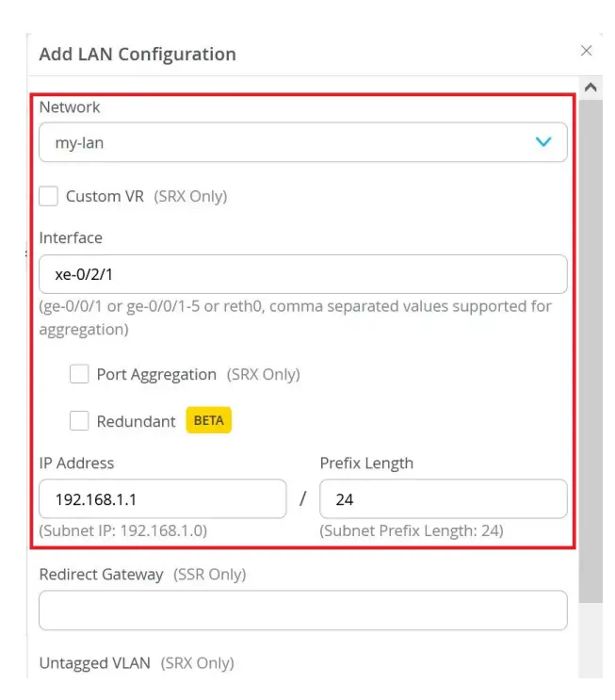The height and width of the screenshot is (700, 615).
Task: Check the Port Aggregation checkbox
Action: 79,374
